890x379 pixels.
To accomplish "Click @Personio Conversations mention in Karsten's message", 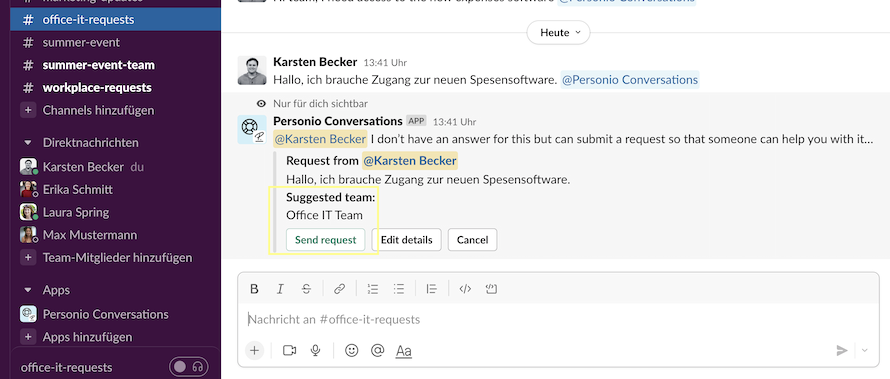I will pos(629,79).
